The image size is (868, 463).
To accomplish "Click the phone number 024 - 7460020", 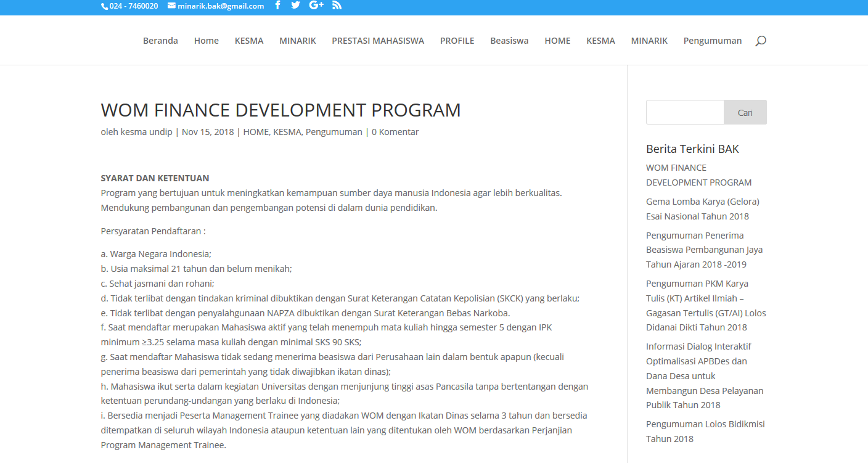I will pyautogui.click(x=133, y=6).
